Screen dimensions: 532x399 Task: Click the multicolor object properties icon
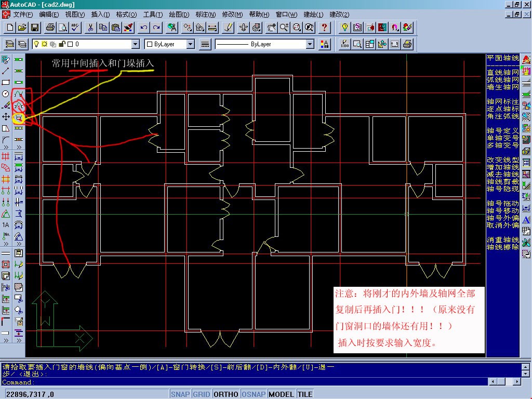click(x=324, y=44)
